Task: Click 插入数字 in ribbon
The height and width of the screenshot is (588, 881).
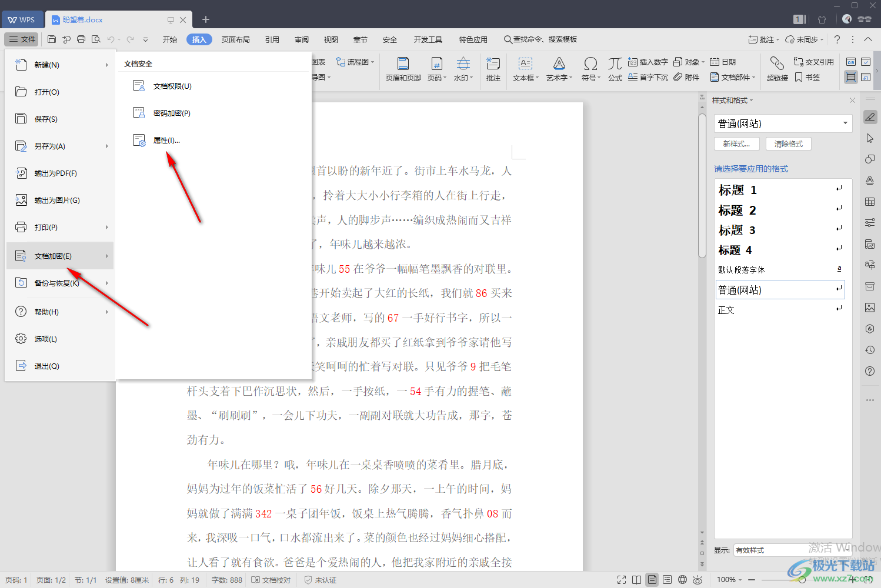Action: (648, 62)
